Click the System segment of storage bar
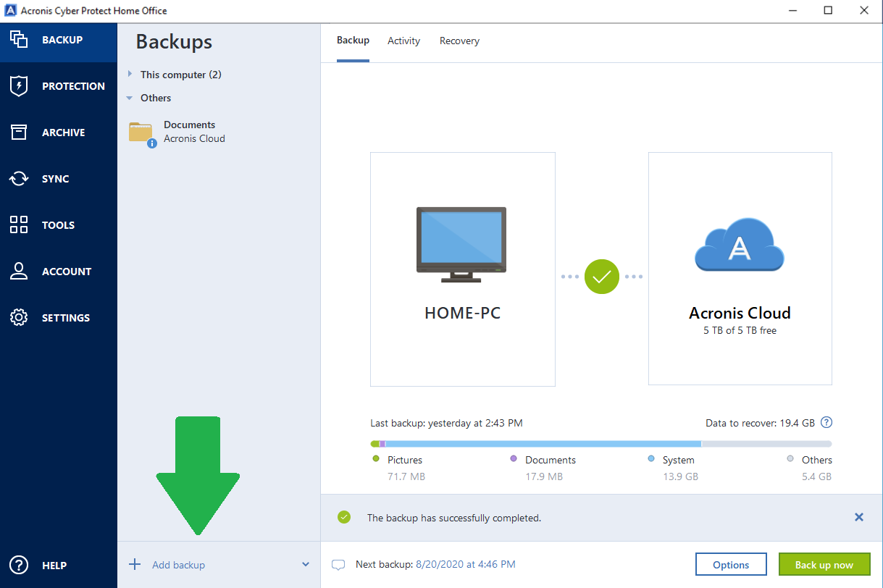883x588 pixels. [544, 444]
